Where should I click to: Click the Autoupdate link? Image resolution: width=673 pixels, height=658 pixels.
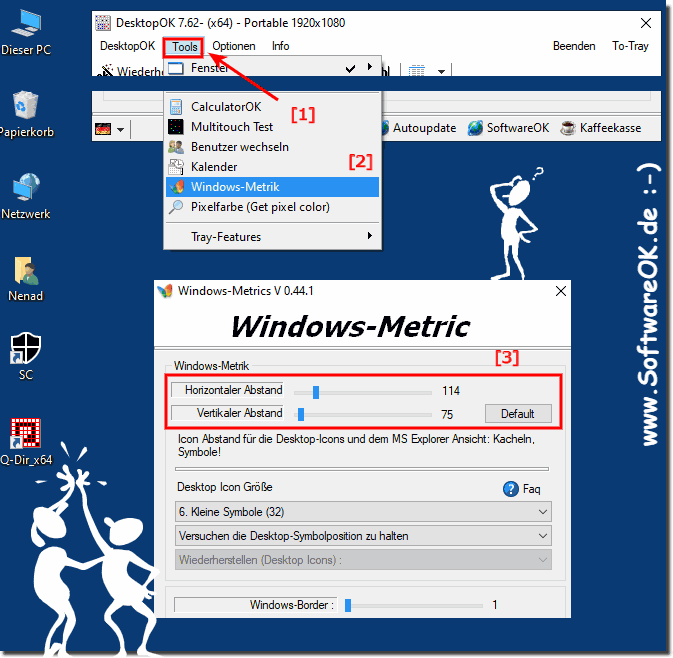pyautogui.click(x=424, y=128)
